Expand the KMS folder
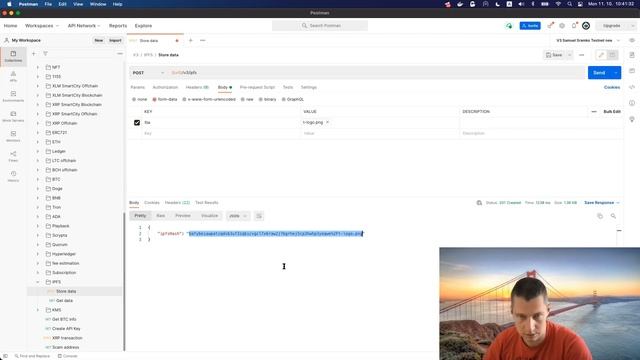The width and height of the screenshot is (640, 360). [x=38, y=310]
